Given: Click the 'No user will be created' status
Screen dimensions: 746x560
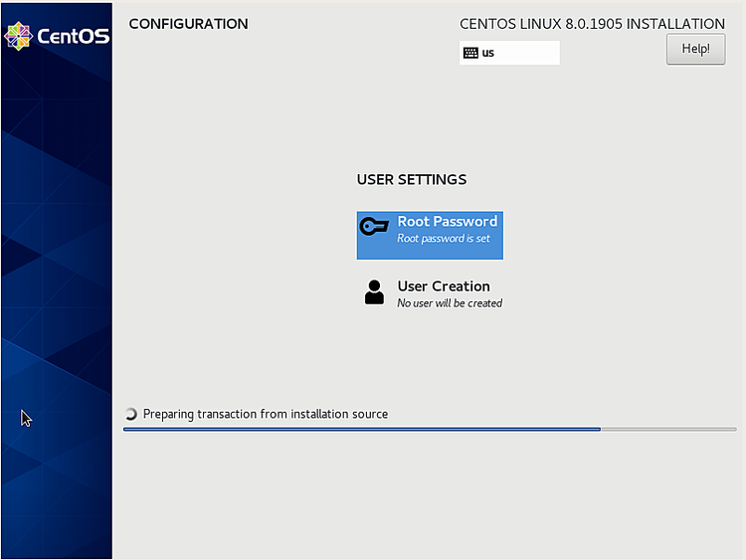Looking at the screenshot, I should tap(450, 303).
